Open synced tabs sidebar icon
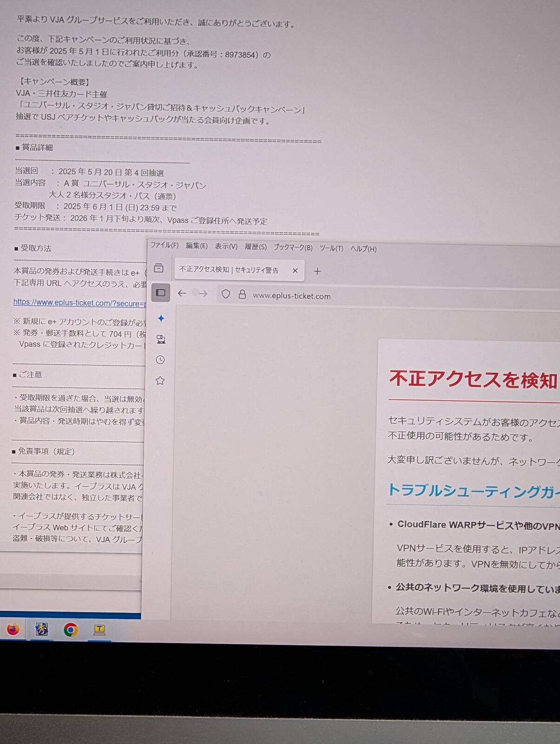 click(x=161, y=339)
